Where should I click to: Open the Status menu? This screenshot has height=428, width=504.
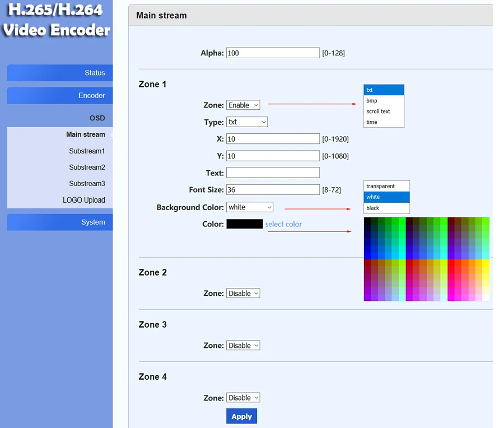60,73
